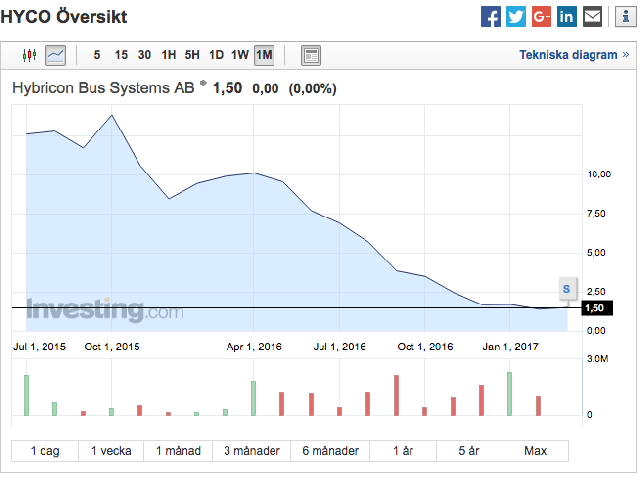Share via Google Plus icon

pos(541,17)
